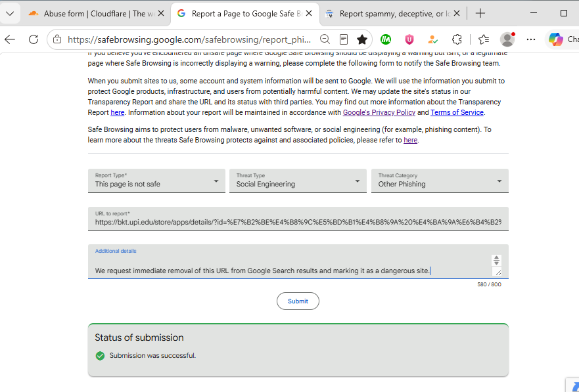
Task: Close the Report spammy, deceptive tab
Action: 457,14
